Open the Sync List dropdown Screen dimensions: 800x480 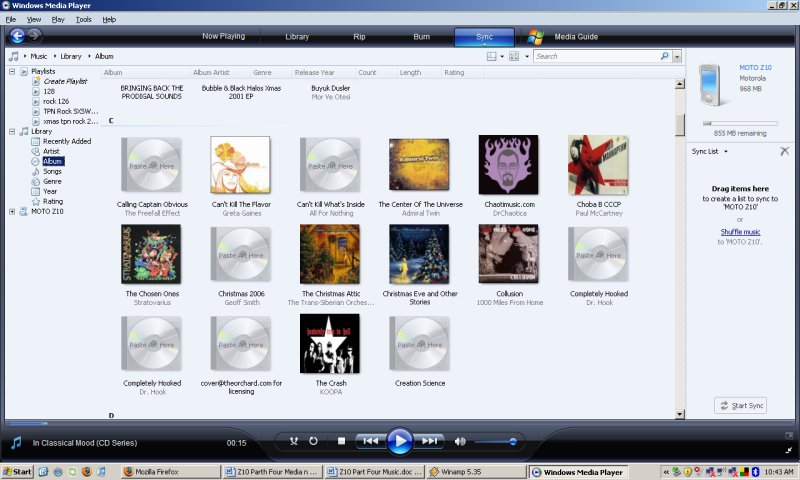click(x=710, y=151)
